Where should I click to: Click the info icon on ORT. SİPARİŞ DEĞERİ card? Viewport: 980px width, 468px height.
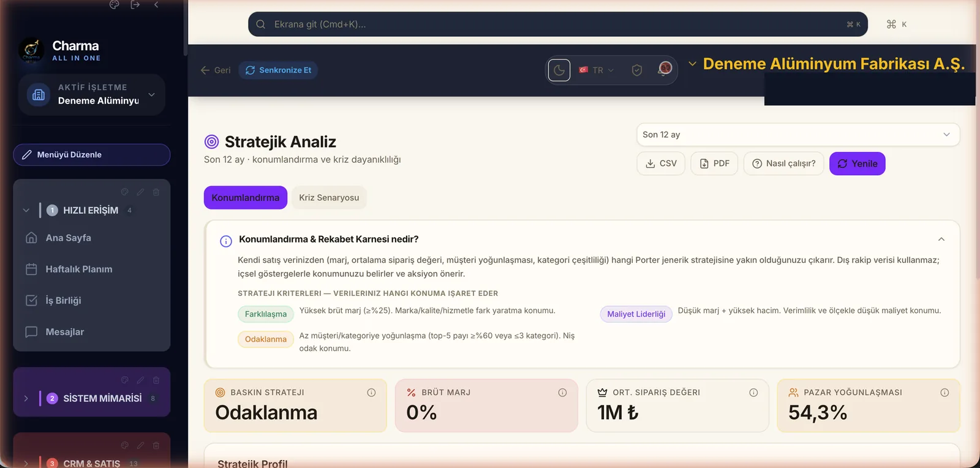pos(753,393)
